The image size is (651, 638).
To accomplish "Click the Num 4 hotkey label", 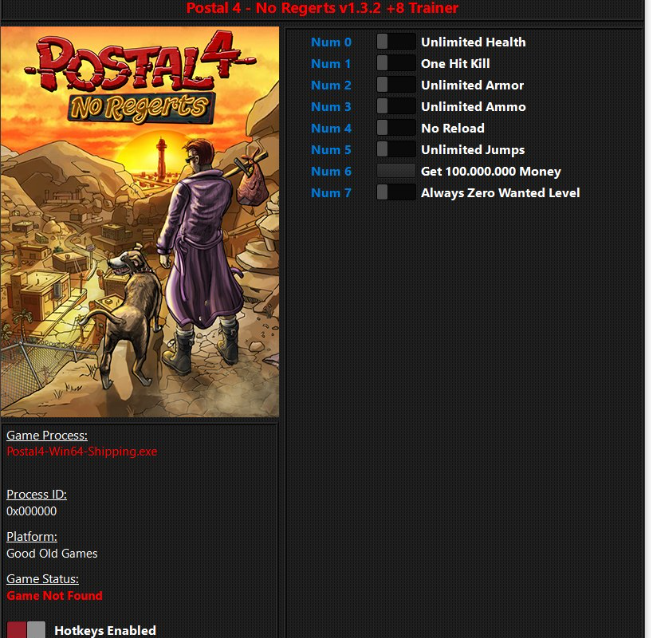I will pos(331,128).
